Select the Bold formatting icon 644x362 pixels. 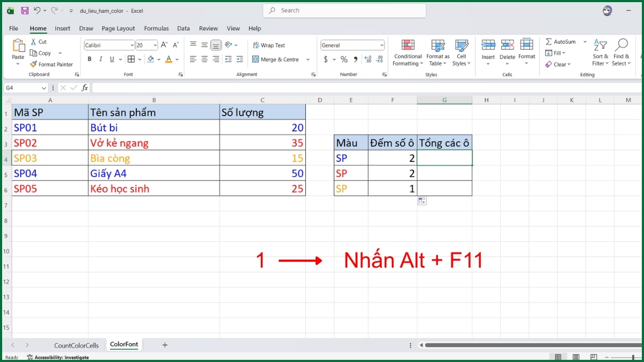[89, 59]
